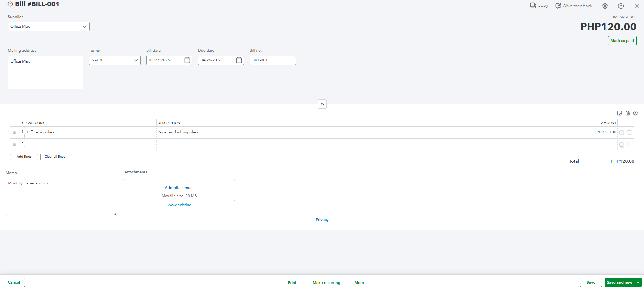Open the bill history clock icon
The width and height of the screenshot is (644, 291).
click(x=10, y=4)
